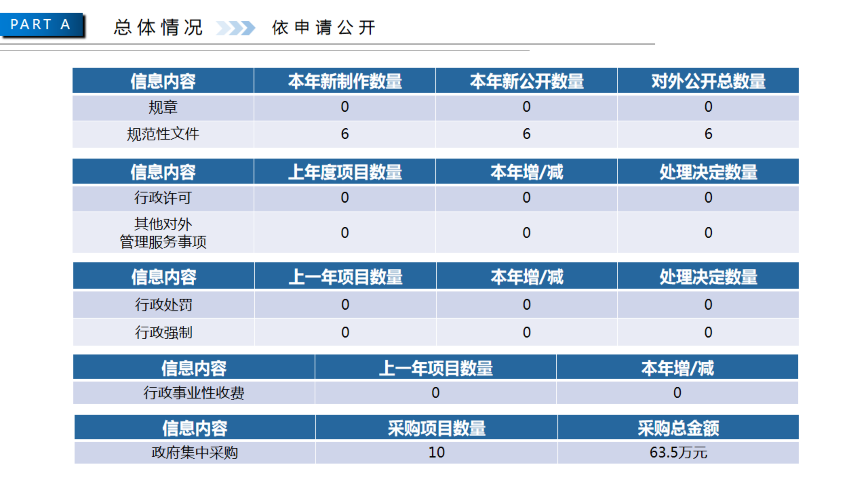
Task: Click the 本年新制作数量 header cell
Action: coord(344,81)
